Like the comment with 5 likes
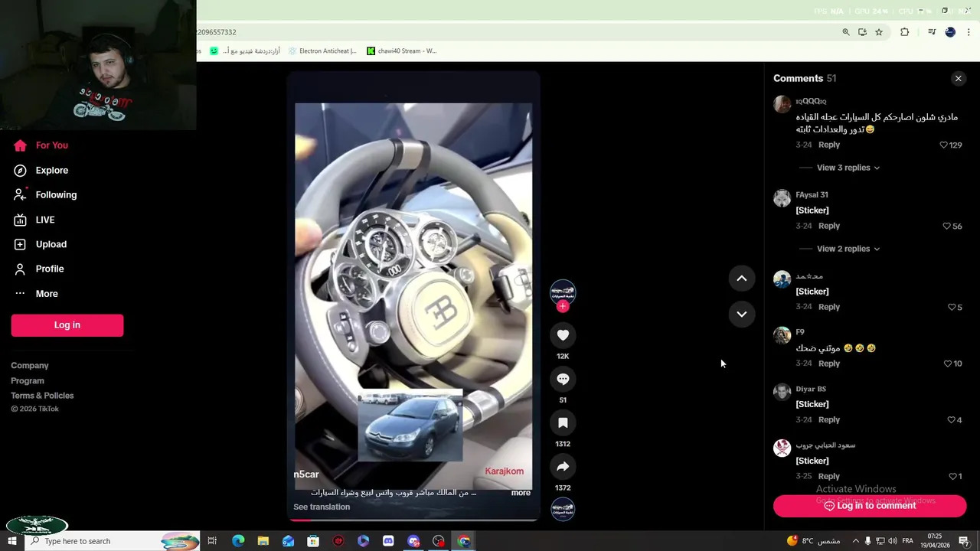Screen dimensions: 980x551 pyautogui.click(x=952, y=307)
